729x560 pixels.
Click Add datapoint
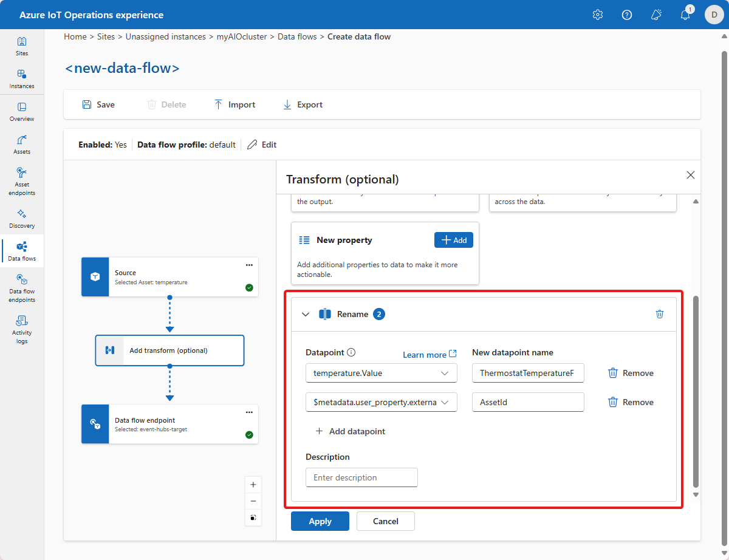pyautogui.click(x=351, y=431)
